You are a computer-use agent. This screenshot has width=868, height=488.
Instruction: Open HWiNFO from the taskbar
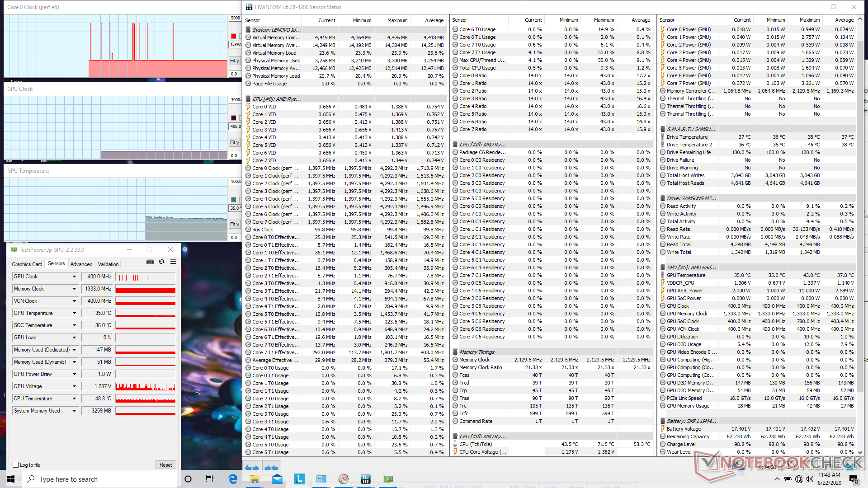(x=365, y=479)
